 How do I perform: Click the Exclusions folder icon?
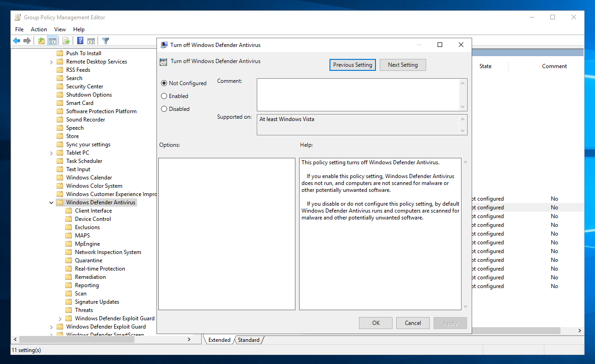(x=69, y=227)
